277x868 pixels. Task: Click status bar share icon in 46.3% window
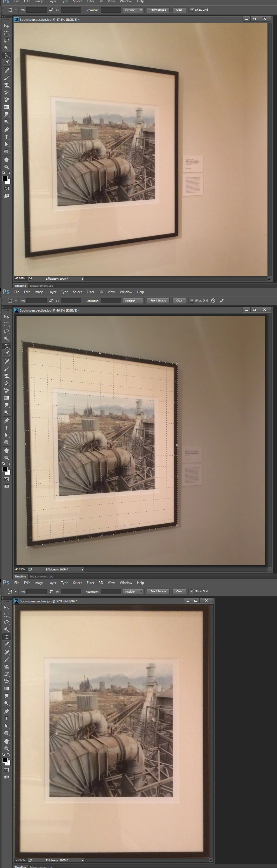coord(30,569)
